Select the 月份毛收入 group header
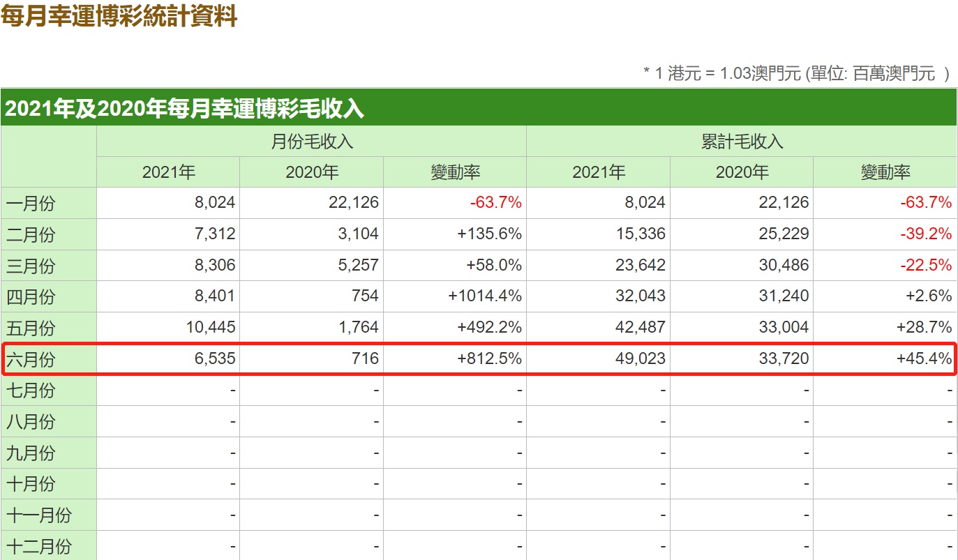Viewport: 958px width, 560px height. coord(311,142)
